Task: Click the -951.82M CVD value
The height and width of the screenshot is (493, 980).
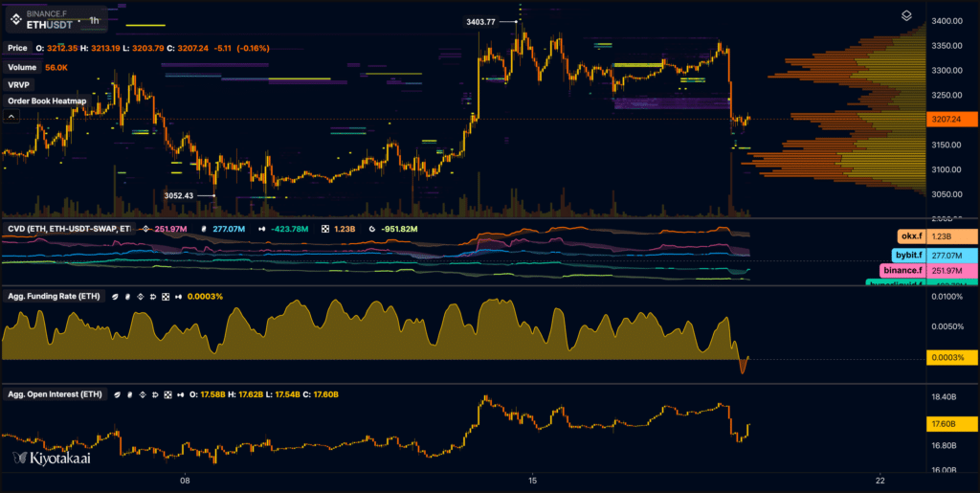Action: coord(399,230)
